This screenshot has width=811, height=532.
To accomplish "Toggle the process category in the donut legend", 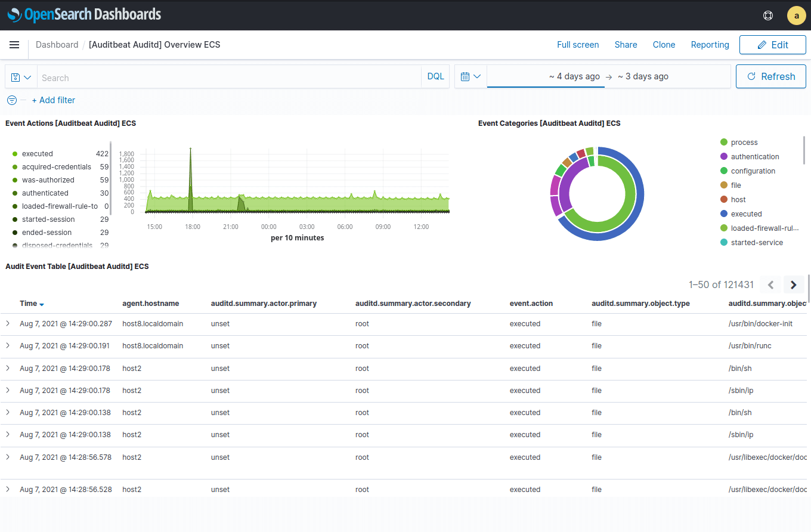I will click(745, 142).
